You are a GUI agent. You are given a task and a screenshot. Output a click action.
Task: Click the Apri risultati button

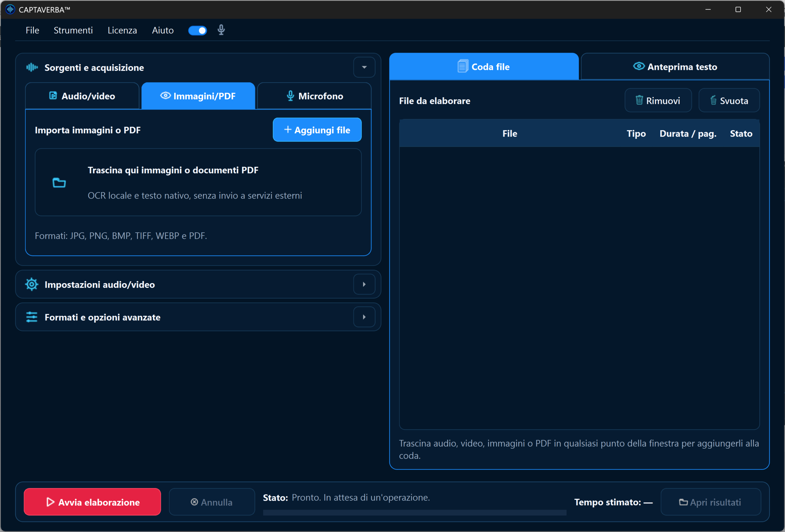[710, 502]
